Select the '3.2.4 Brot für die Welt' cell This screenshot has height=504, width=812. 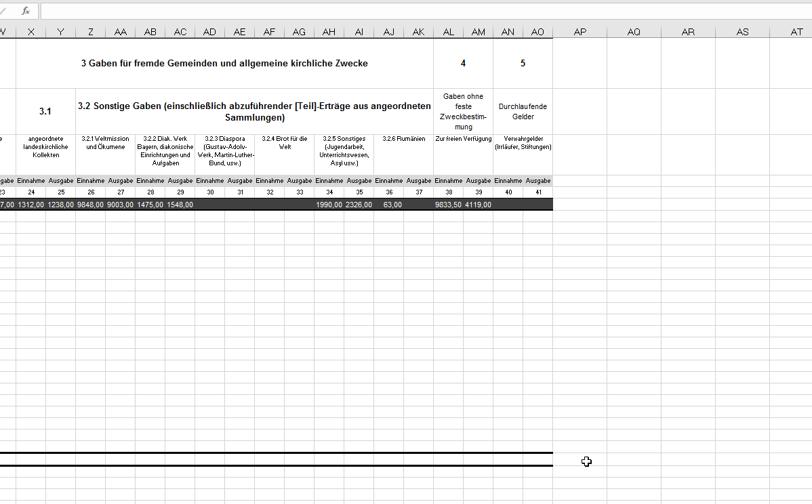pyautogui.click(x=284, y=154)
